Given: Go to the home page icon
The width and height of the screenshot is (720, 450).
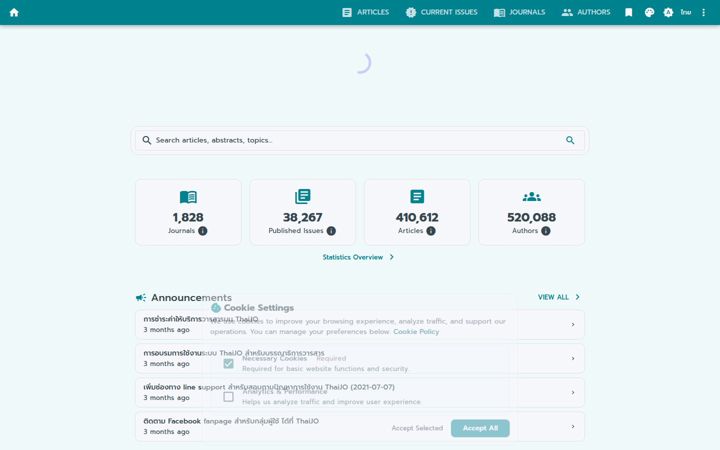Looking at the screenshot, I should (x=14, y=12).
